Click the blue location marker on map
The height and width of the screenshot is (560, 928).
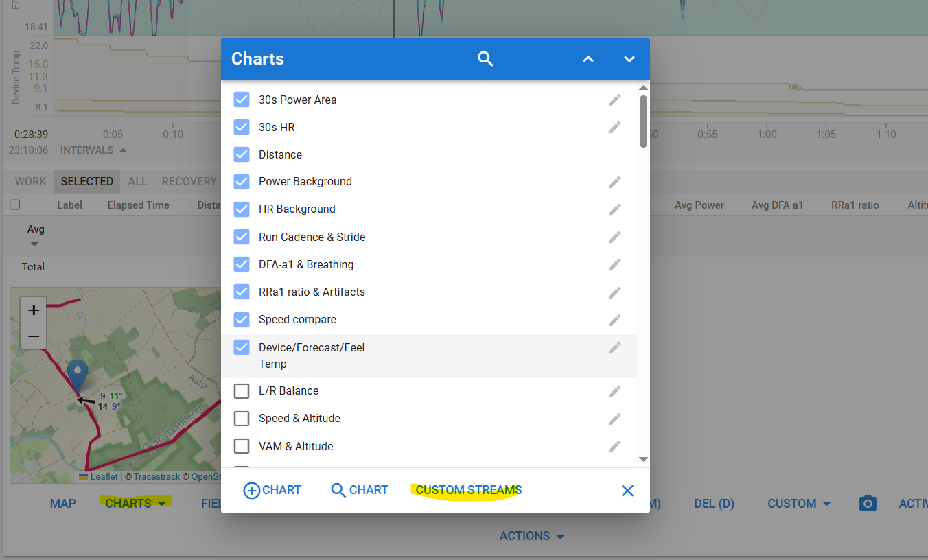[x=78, y=377]
